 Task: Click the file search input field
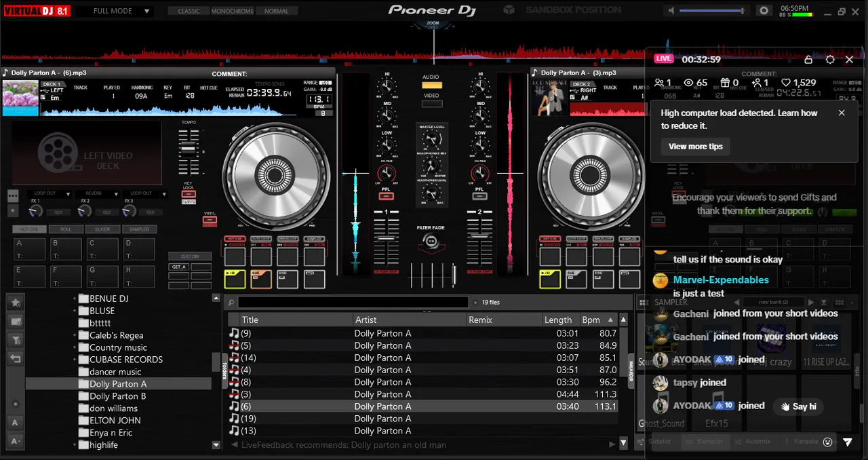353,303
